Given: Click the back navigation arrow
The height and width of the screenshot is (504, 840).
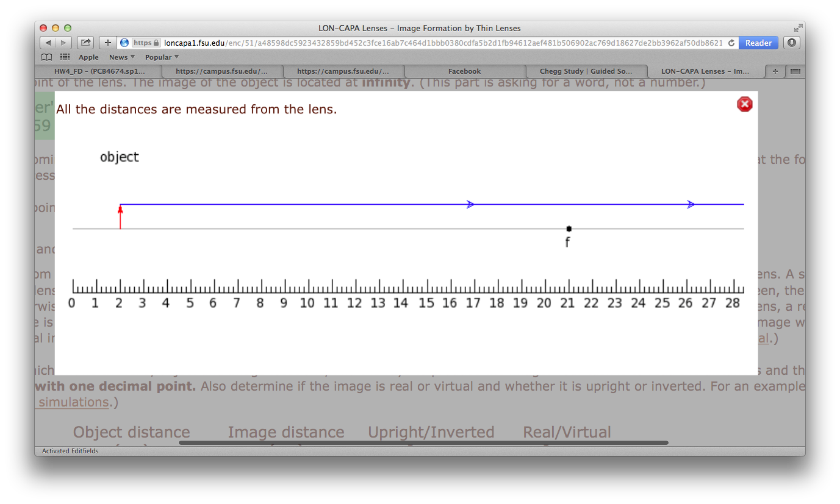Looking at the screenshot, I should coord(48,43).
